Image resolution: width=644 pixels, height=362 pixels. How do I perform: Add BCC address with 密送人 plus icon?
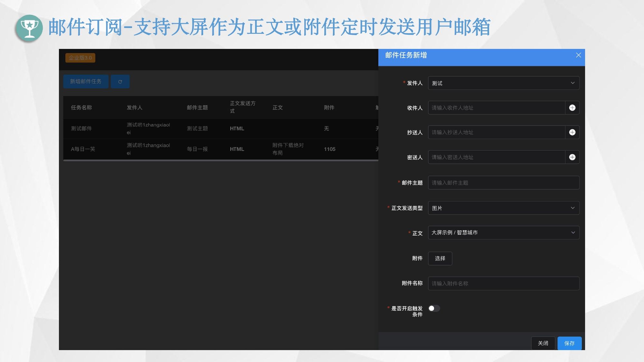pos(572,157)
